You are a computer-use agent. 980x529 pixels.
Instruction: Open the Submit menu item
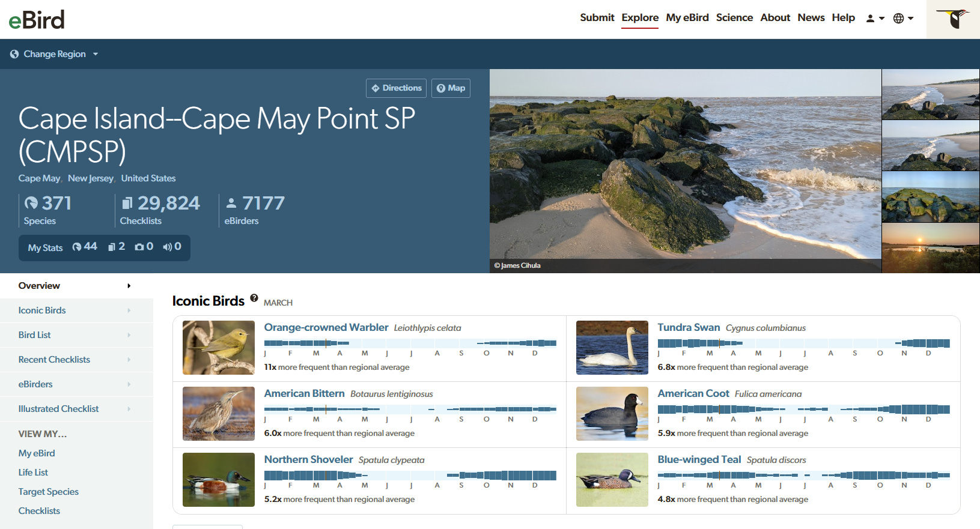click(x=597, y=17)
